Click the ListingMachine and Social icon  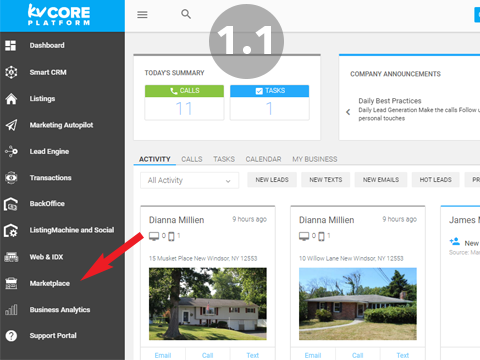(x=11, y=230)
